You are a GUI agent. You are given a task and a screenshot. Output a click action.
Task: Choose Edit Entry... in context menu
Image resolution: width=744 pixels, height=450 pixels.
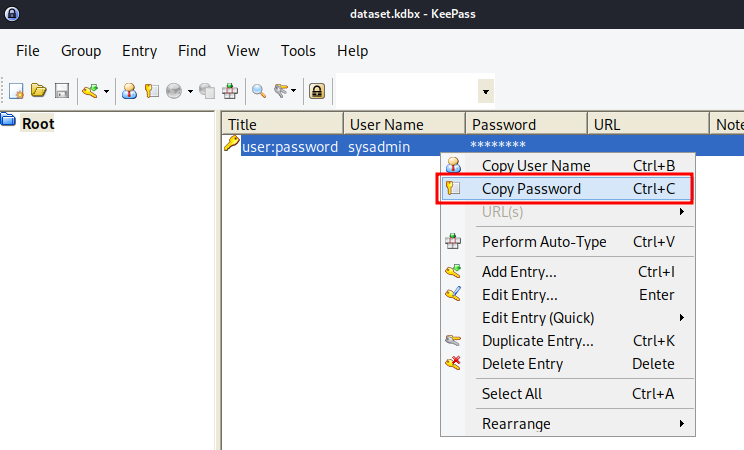point(567,295)
